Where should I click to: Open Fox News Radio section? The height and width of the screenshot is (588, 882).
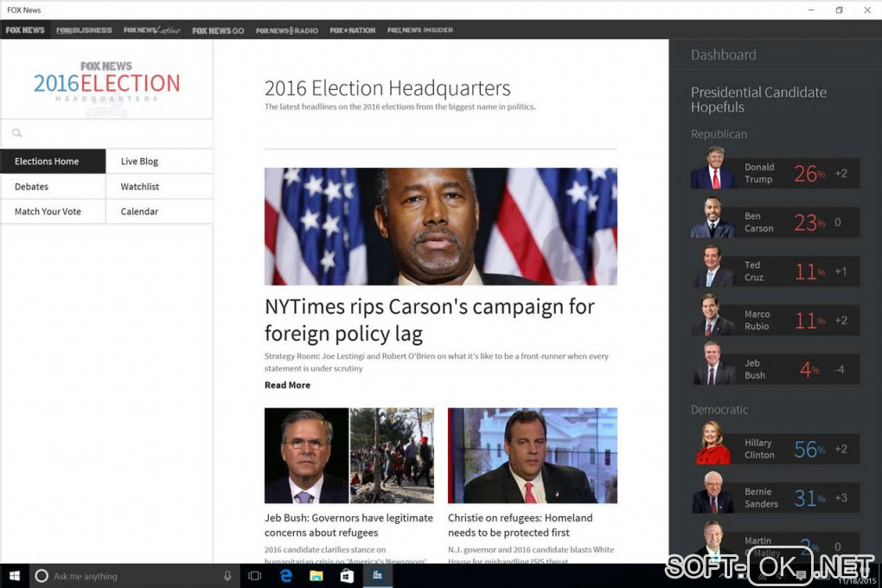tap(287, 30)
